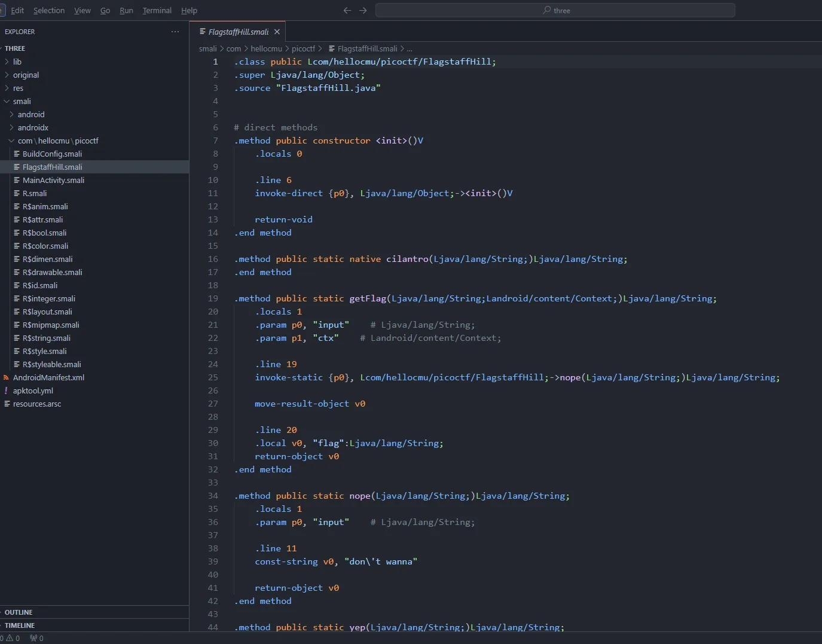Click the breadcrumb trailing ellipsis
Image resolution: width=822 pixels, height=644 pixels.
coord(410,48)
